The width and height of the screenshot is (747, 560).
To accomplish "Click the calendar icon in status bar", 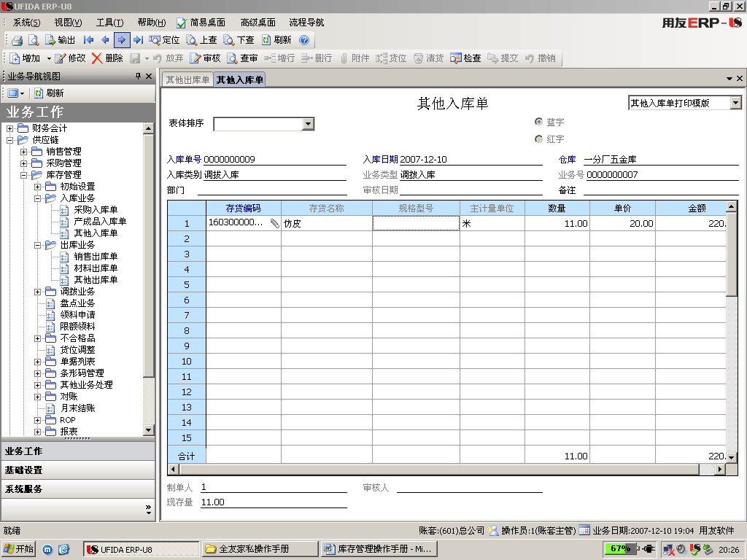I will pos(584,530).
